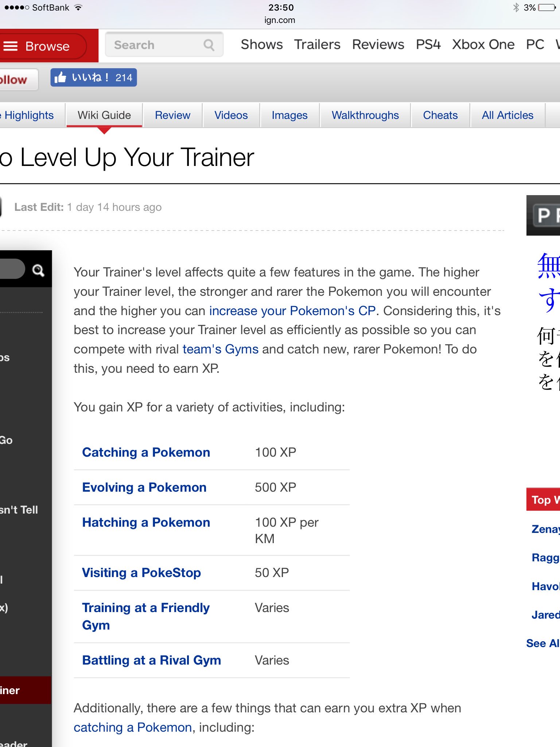
Task: Open the Battling at a Rival Gym link
Action: pyautogui.click(x=152, y=660)
